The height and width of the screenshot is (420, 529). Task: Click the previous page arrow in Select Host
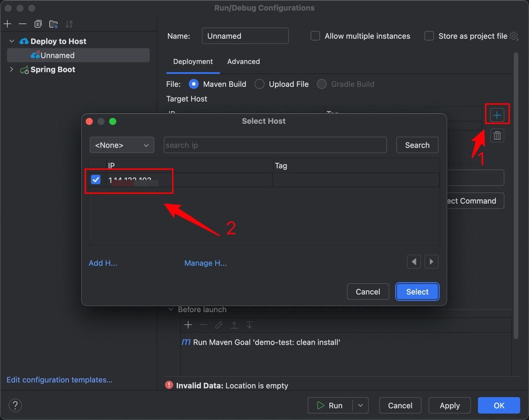tap(414, 262)
